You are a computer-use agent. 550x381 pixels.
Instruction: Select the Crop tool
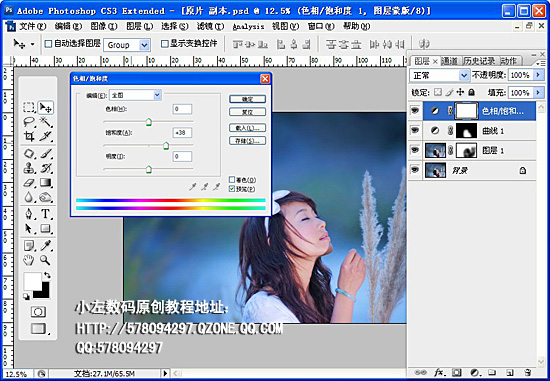[29, 136]
